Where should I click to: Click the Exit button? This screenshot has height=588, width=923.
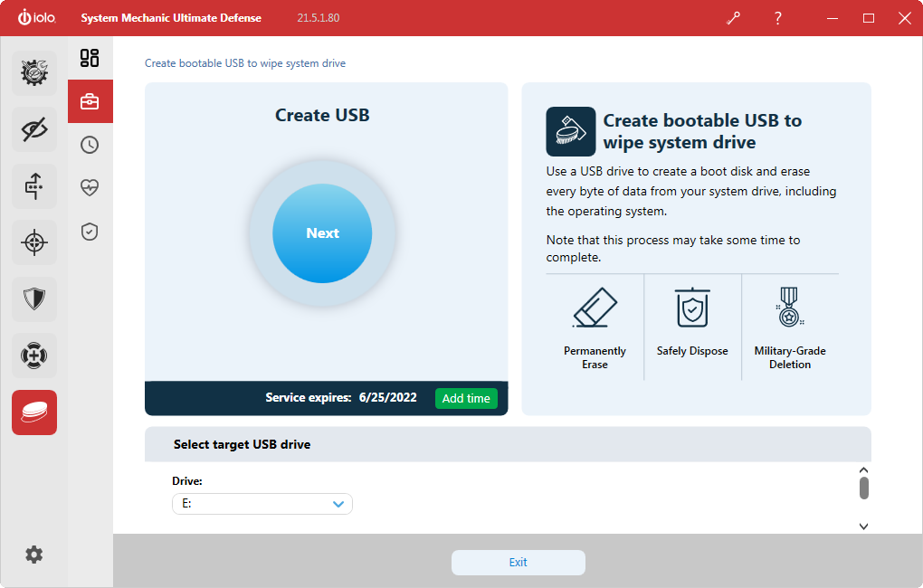pos(518,562)
